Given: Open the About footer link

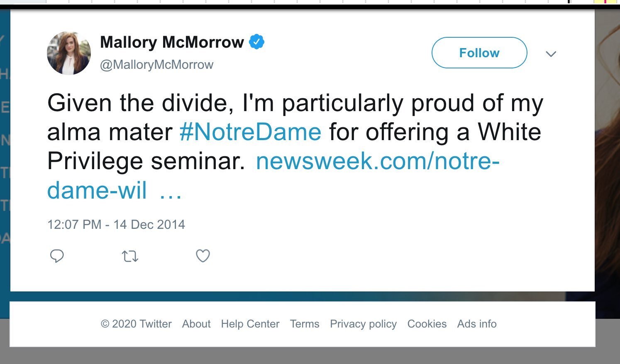Looking at the screenshot, I should pyautogui.click(x=196, y=324).
